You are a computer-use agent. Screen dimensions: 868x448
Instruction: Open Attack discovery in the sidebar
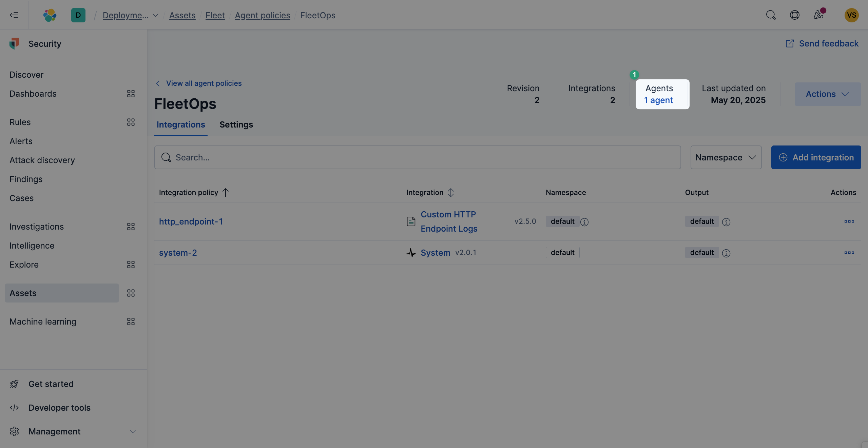pos(42,160)
